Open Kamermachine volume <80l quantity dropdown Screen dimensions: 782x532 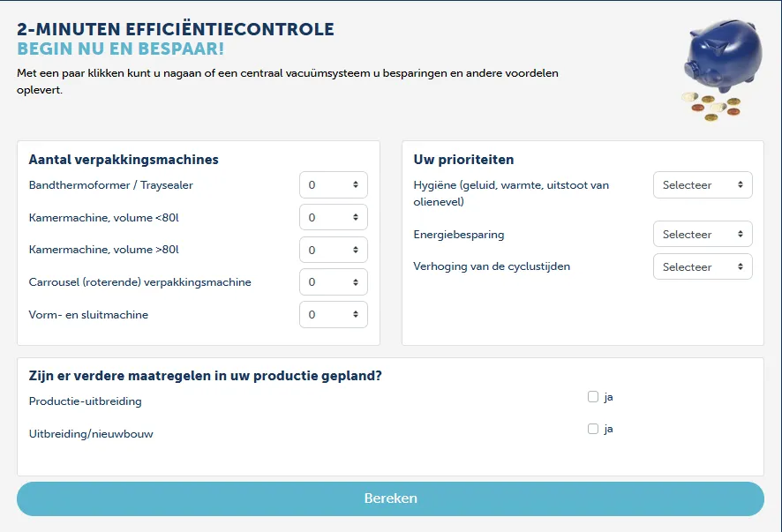pos(333,217)
